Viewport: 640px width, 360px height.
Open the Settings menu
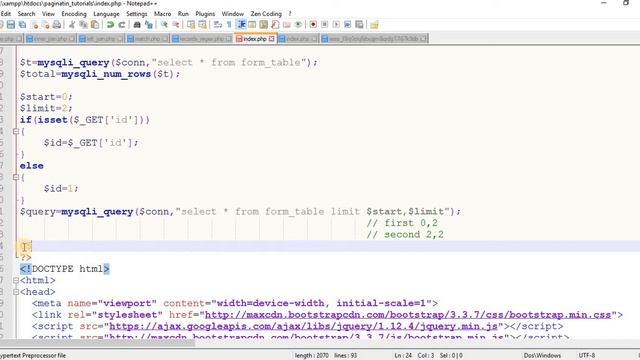click(x=136, y=14)
